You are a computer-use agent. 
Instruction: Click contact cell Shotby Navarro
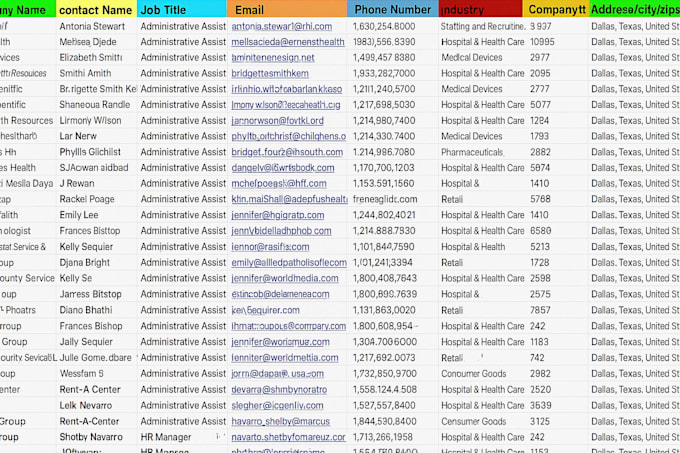[x=91, y=437]
